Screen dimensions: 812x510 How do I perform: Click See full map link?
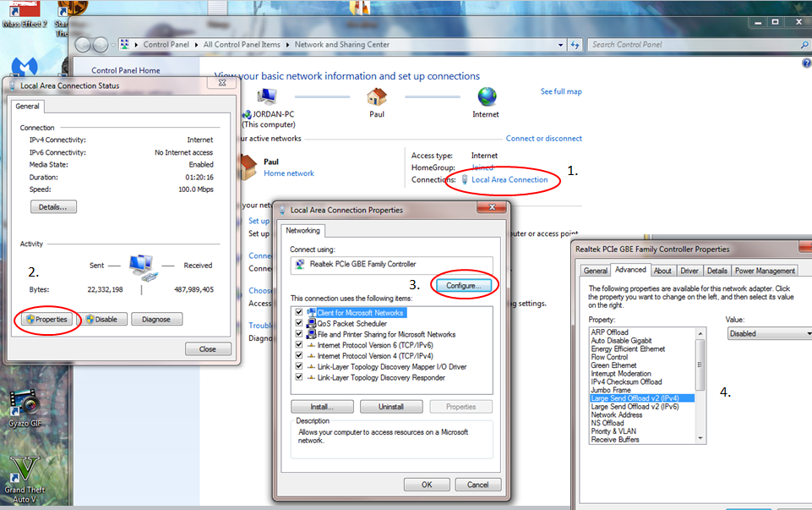pyautogui.click(x=561, y=91)
